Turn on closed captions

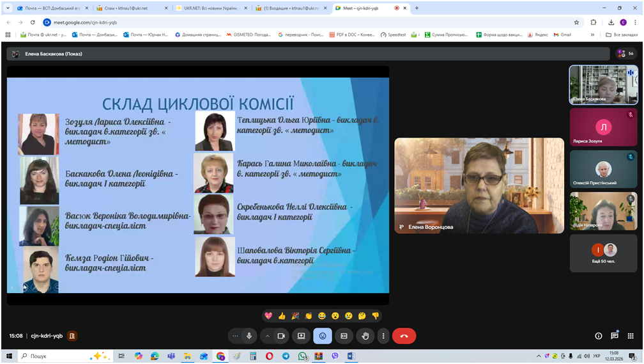click(x=344, y=336)
